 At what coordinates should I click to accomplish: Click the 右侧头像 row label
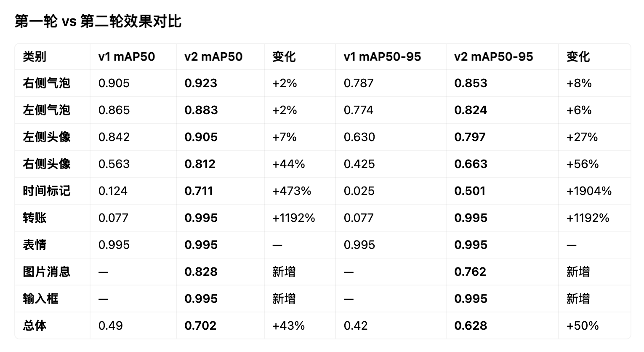coord(46,164)
